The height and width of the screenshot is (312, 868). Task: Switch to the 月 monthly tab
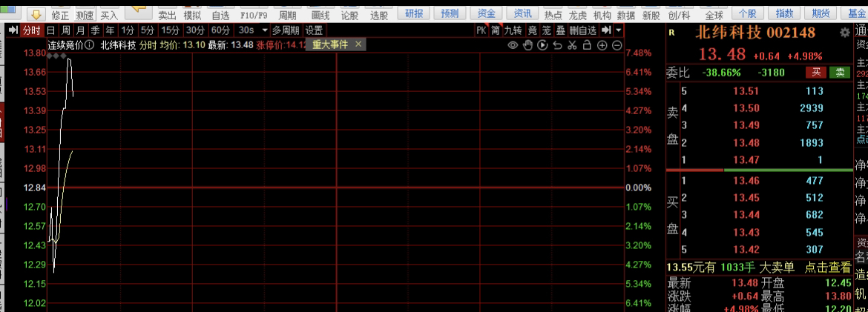[81, 30]
